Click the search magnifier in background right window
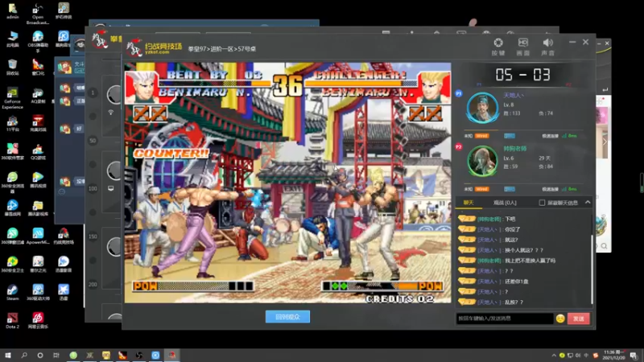This screenshot has height=362, width=644. [x=604, y=246]
